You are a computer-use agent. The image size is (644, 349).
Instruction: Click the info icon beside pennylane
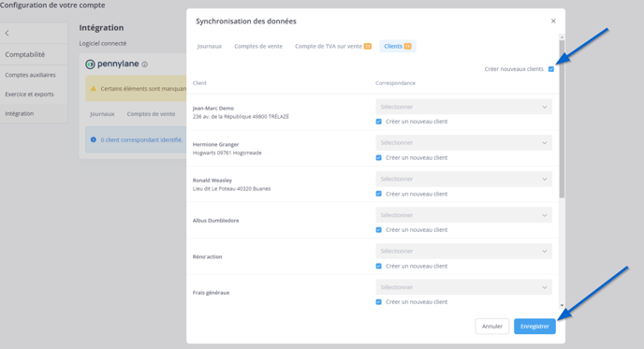pyautogui.click(x=144, y=65)
